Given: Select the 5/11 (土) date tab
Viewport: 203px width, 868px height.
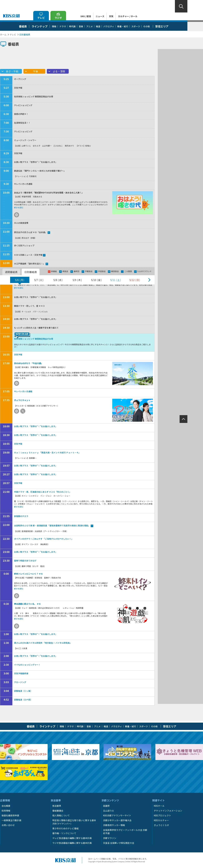Looking at the screenshot, I should (115, 280).
